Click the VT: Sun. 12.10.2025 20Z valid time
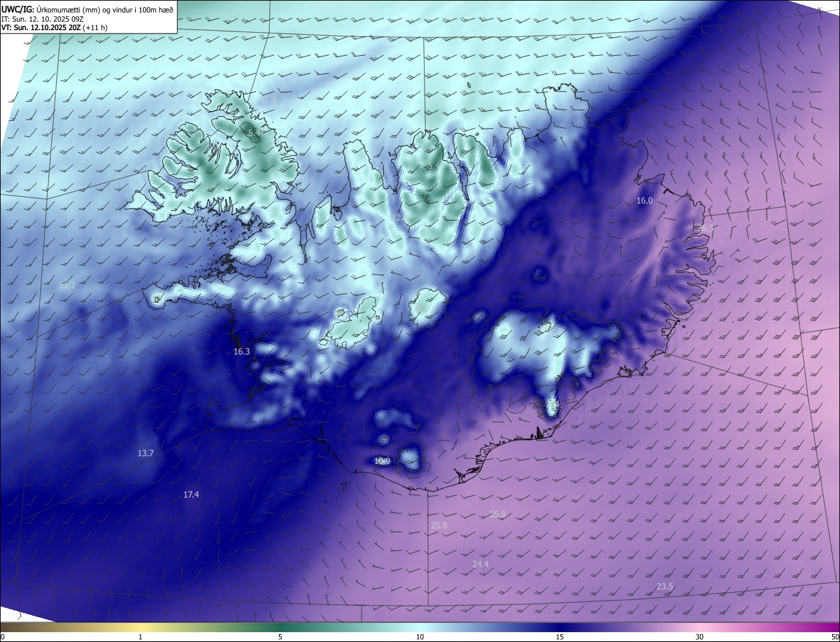The width and height of the screenshot is (840, 642). pos(54,28)
